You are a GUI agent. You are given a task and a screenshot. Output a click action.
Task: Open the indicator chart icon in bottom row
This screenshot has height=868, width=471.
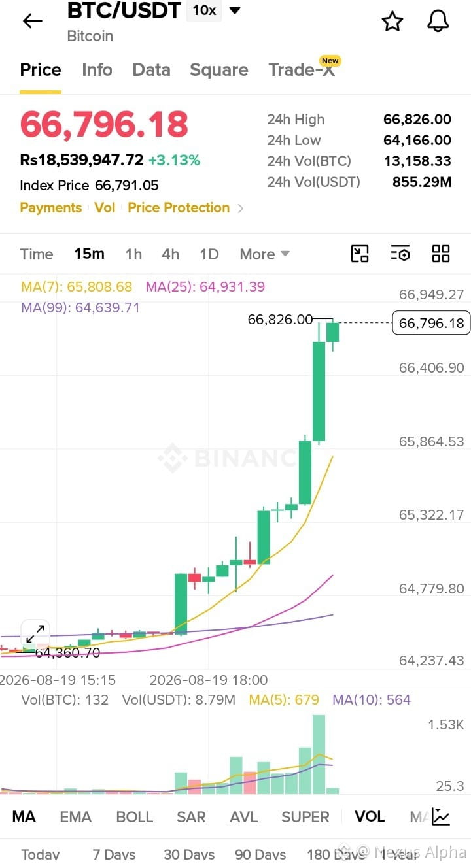(441, 816)
